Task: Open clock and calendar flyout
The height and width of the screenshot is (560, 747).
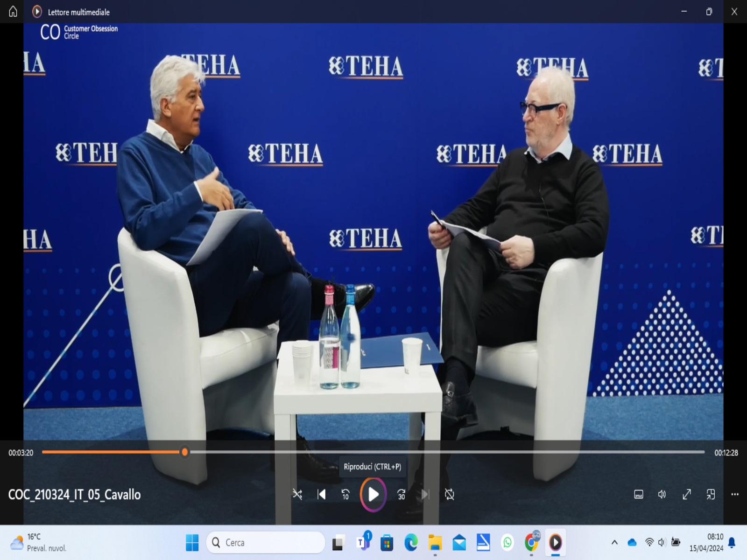Action: [x=706, y=542]
